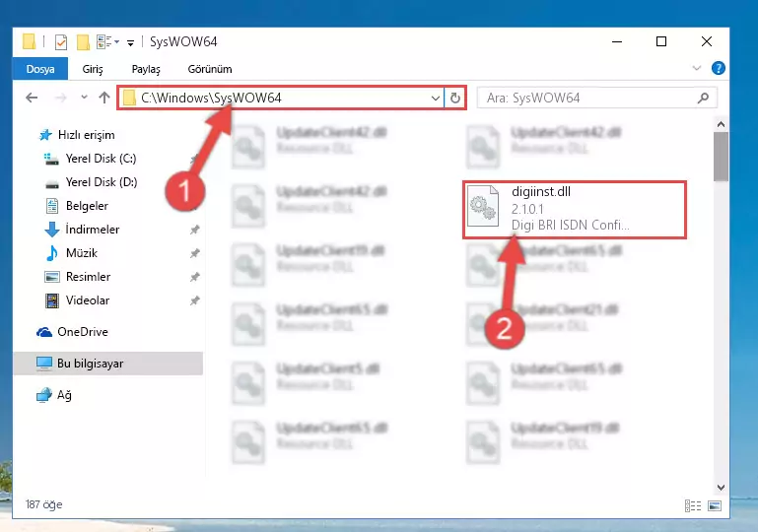The height and width of the screenshot is (532, 758).
Task: Click the address bar path C:\Windows\SysWOW64
Action: [x=211, y=98]
